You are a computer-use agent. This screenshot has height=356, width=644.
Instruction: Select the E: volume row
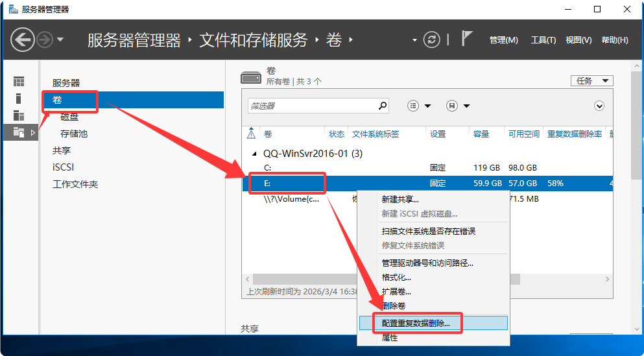point(427,183)
